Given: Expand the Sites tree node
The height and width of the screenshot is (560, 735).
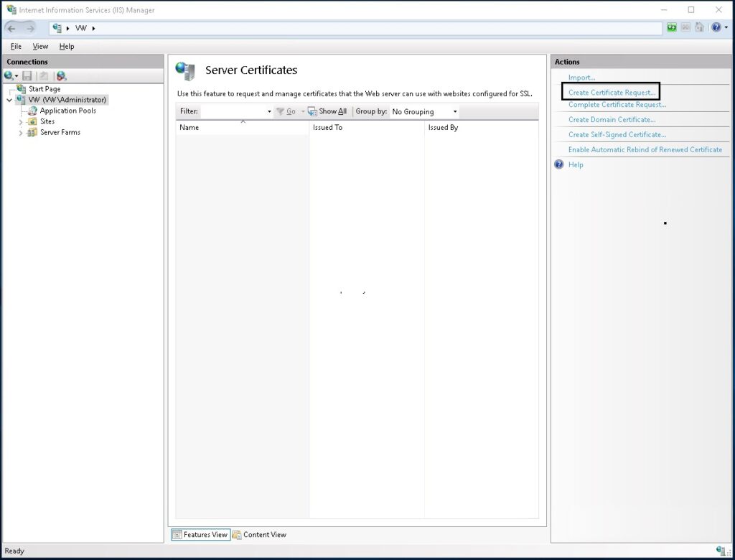Looking at the screenshot, I should [21, 122].
